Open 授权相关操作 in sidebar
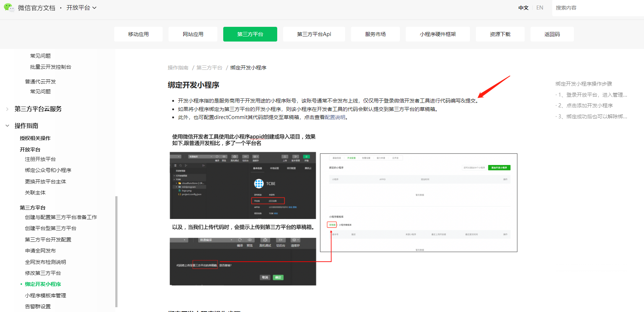 click(35, 138)
